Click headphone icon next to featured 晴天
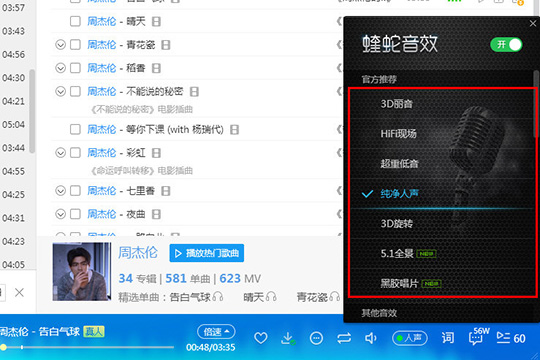 click(271, 297)
